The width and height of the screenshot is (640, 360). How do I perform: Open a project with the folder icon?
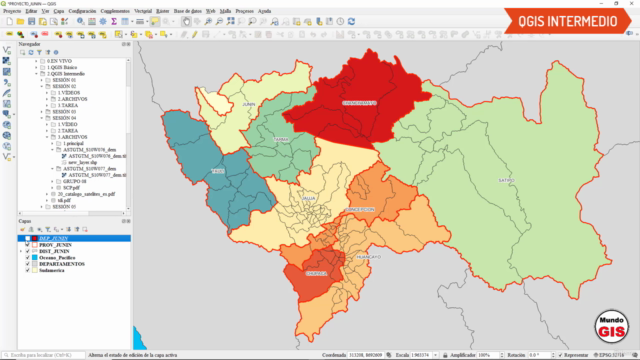click(20, 21)
